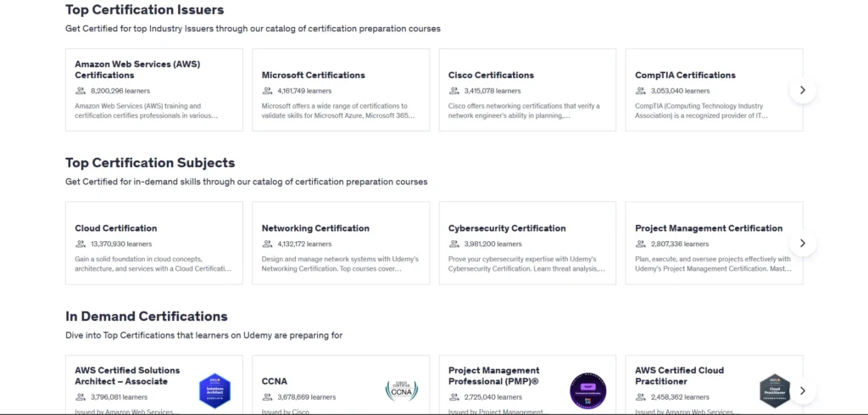The width and height of the screenshot is (868, 415).
Task: Click learners icon under Cloud Certification
Action: coord(81,244)
